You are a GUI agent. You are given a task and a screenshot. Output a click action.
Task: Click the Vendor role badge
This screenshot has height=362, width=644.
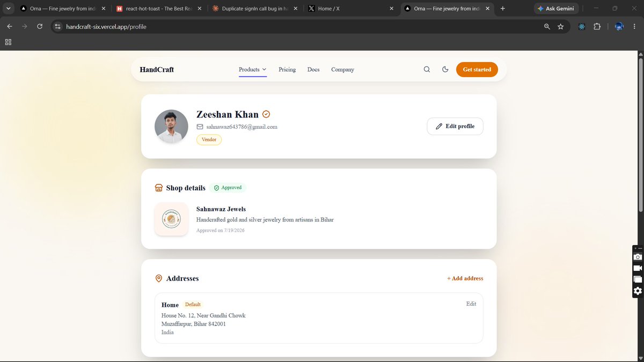pos(209,139)
